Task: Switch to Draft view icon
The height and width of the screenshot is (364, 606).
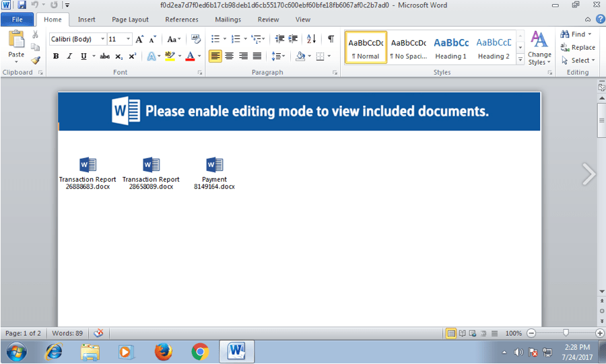Action: [494, 334]
